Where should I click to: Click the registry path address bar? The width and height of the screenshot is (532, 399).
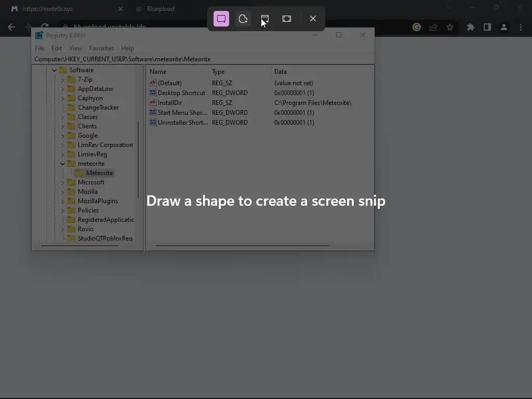pos(203,59)
